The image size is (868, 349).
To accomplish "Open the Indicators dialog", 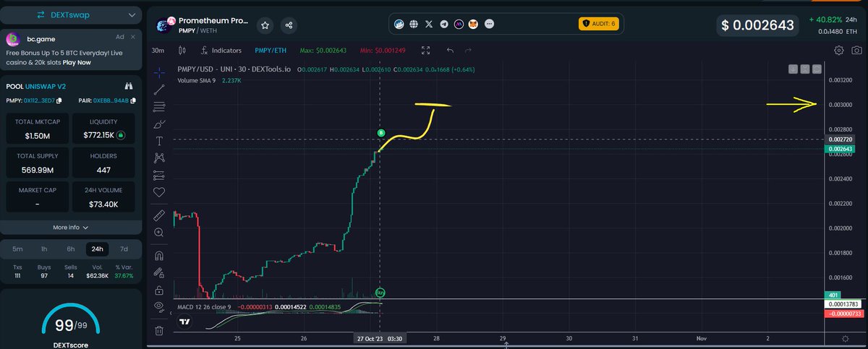I will 221,51.
